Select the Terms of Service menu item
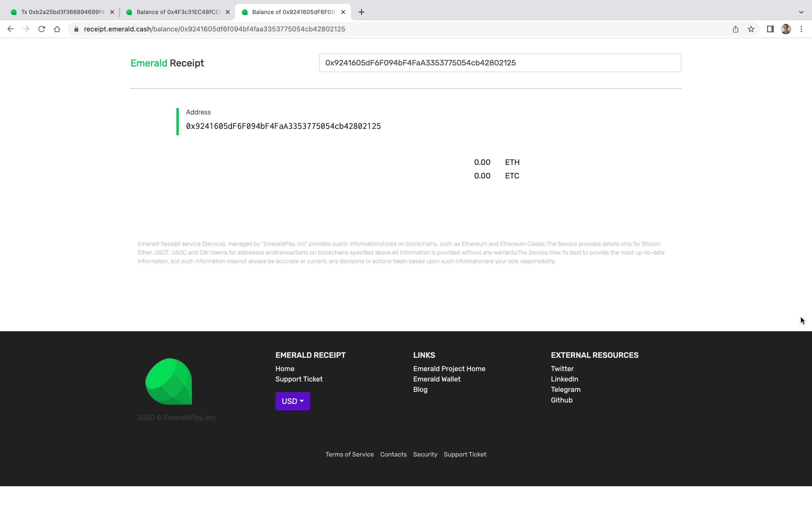This screenshot has width=812, height=507. point(349,454)
